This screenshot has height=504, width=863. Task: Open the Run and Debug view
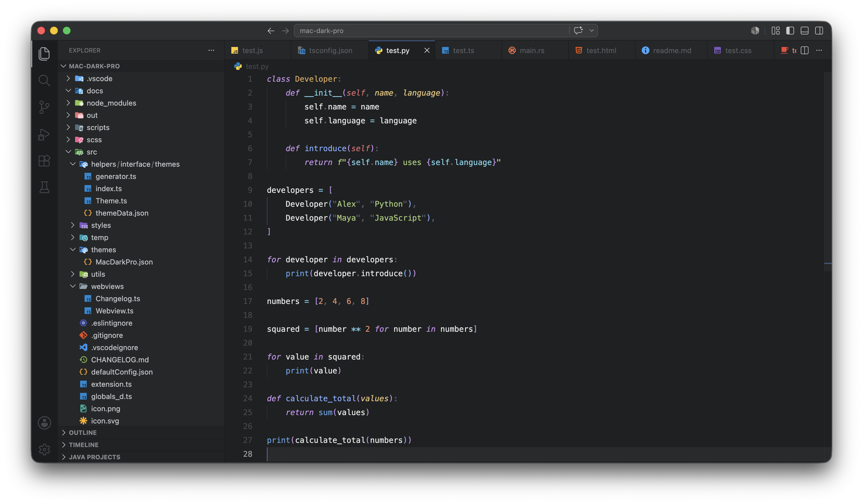(x=44, y=134)
